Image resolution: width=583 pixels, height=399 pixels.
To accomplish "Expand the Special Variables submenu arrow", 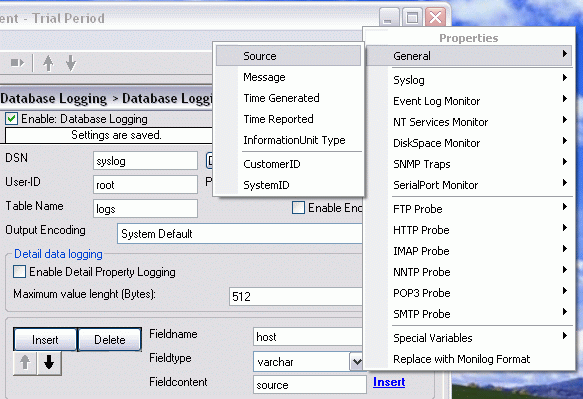I will coord(564,336).
